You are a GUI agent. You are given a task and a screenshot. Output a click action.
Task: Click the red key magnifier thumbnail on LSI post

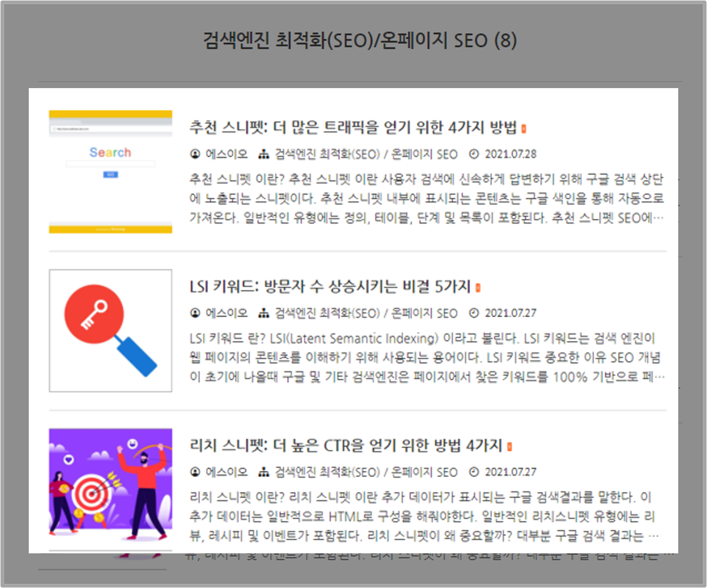(110, 330)
